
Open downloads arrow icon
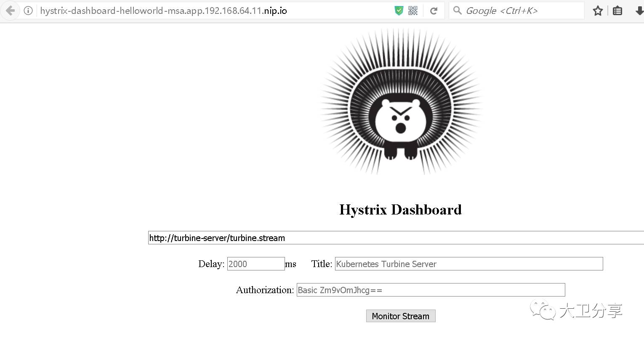(639, 11)
